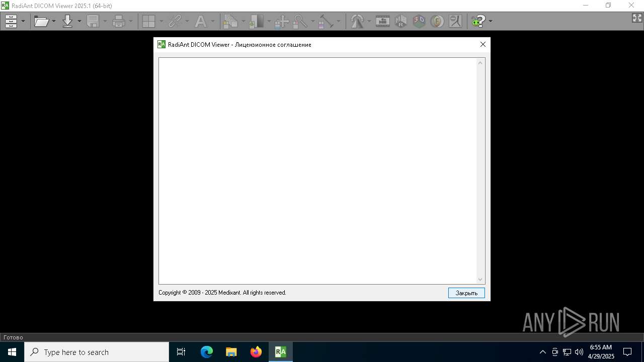Click the RadiAnt taskbar icon
Image resolution: width=644 pixels, height=362 pixels.
click(x=281, y=352)
